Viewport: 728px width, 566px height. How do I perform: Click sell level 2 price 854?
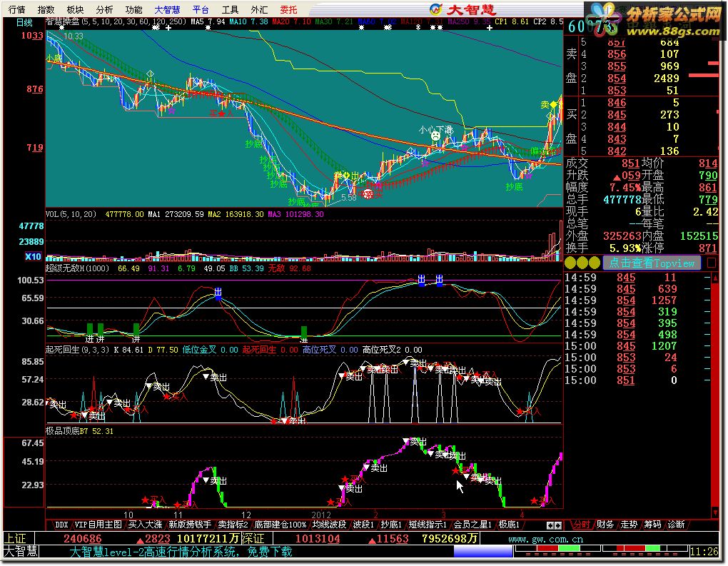click(x=617, y=79)
